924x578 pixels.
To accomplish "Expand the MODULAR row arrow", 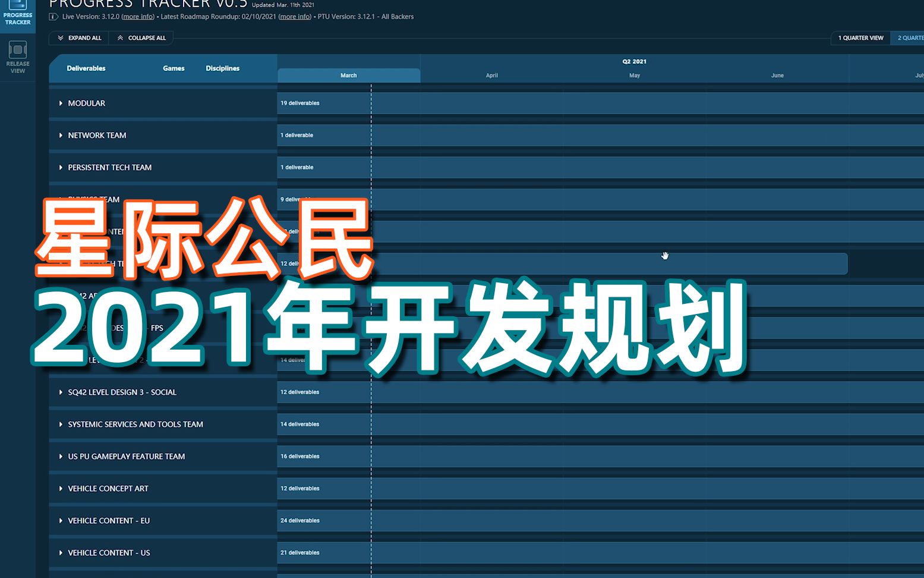I will pyautogui.click(x=61, y=103).
